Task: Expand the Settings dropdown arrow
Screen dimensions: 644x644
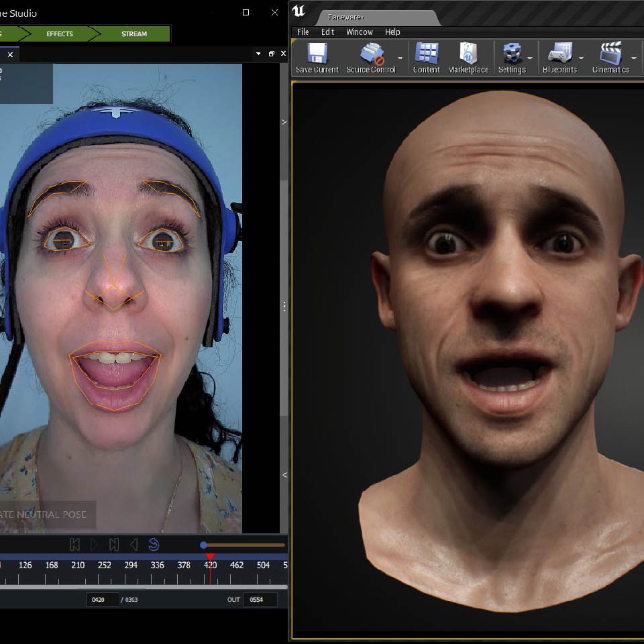Action: coord(530,58)
